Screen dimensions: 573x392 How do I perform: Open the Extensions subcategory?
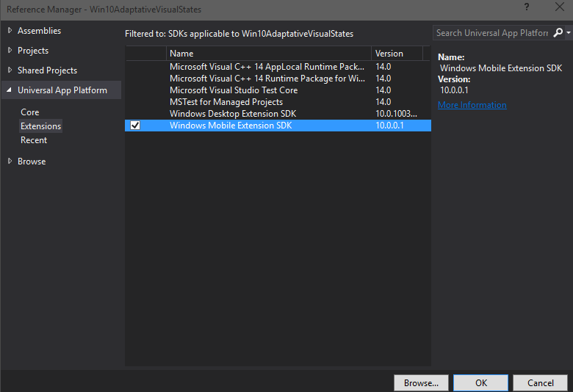[x=40, y=126]
